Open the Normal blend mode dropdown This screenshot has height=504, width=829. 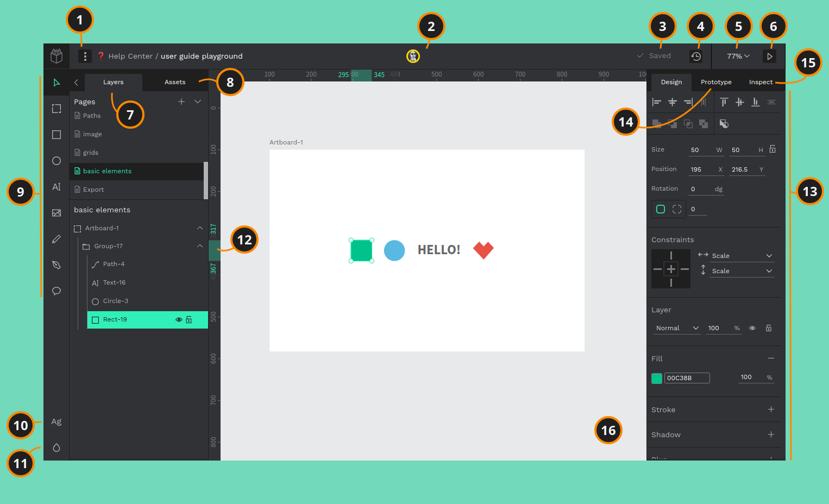pos(676,328)
